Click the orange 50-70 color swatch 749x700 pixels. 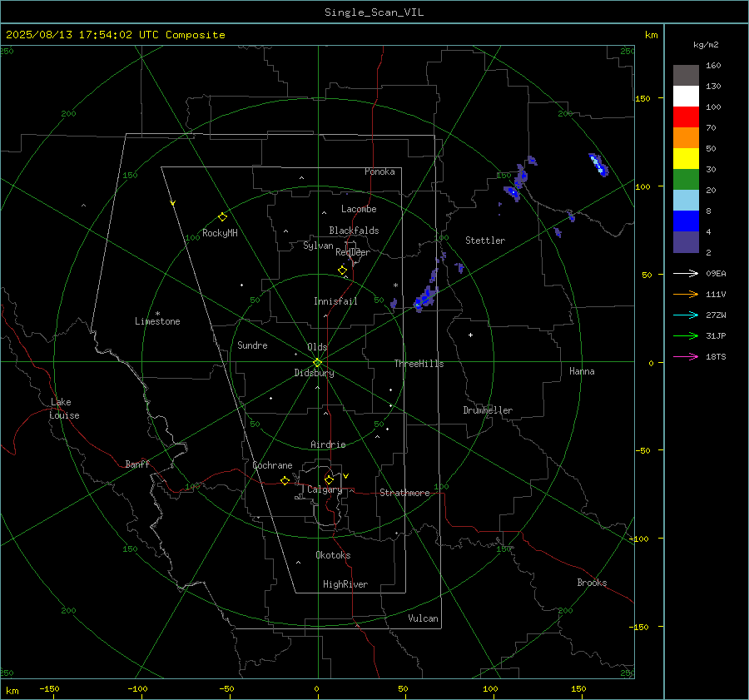click(686, 137)
